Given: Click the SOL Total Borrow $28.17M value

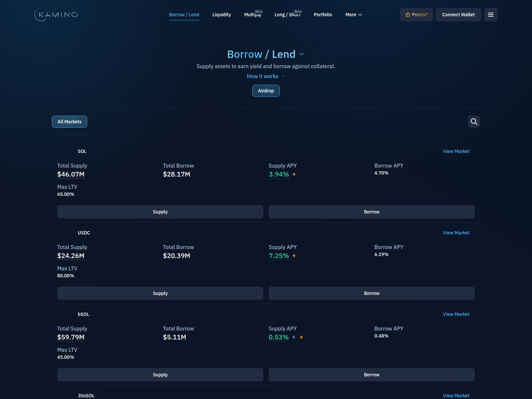Looking at the screenshot, I should click(177, 174).
